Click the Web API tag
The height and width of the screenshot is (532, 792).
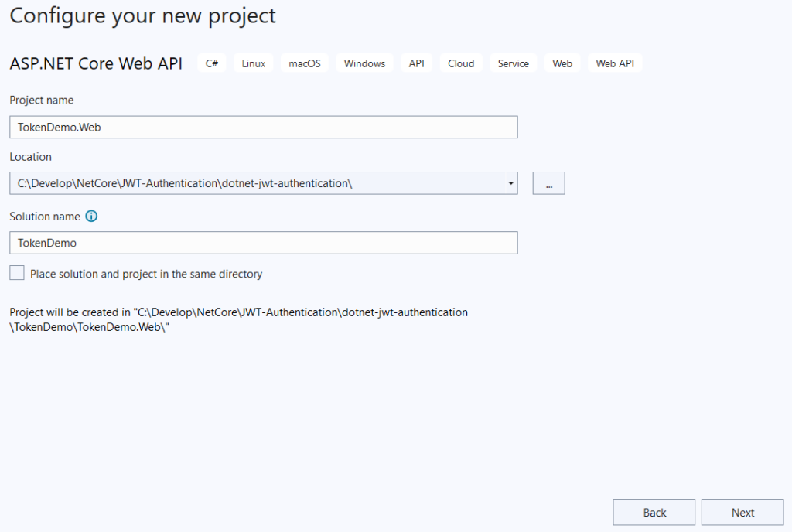click(615, 63)
